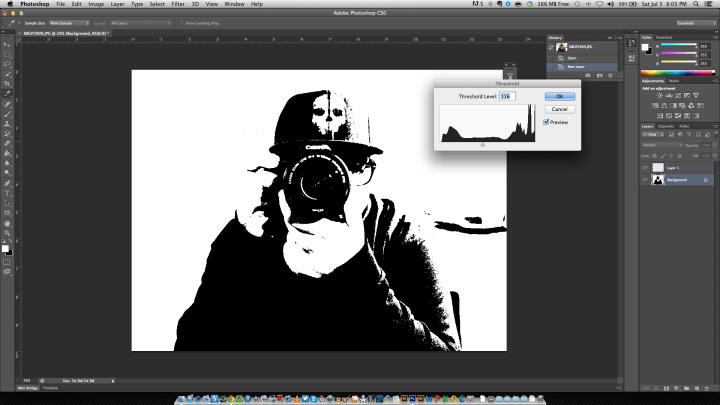
Task: Select the Open history state
Action: [x=582, y=58]
